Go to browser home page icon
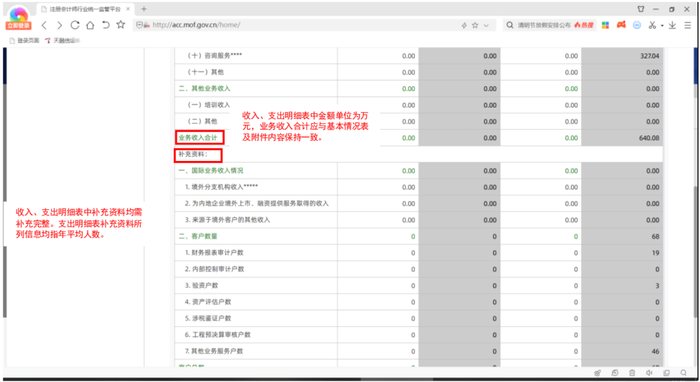700x382 pixels. pyautogui.click(x=90, y=25)
